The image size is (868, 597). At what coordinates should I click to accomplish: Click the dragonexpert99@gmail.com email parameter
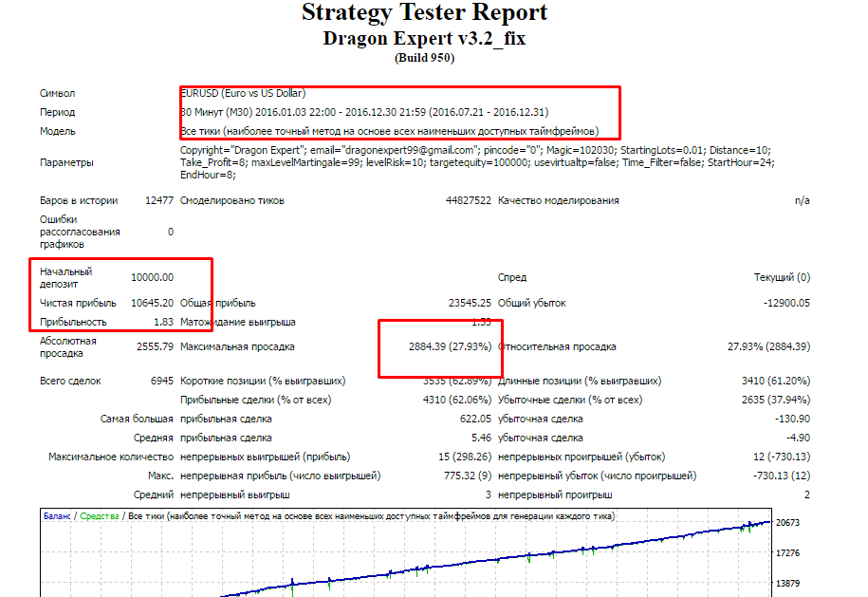click(394, 150)
